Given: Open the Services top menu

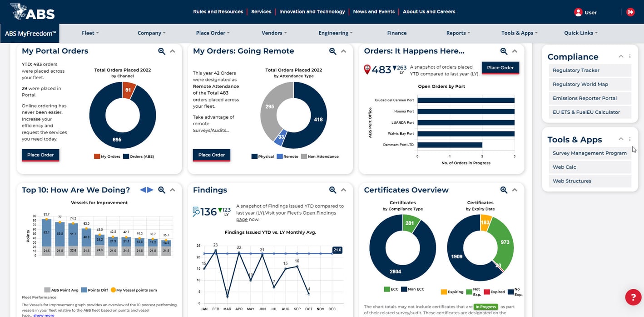Looking at the screenshot, I should coord(261,12).
